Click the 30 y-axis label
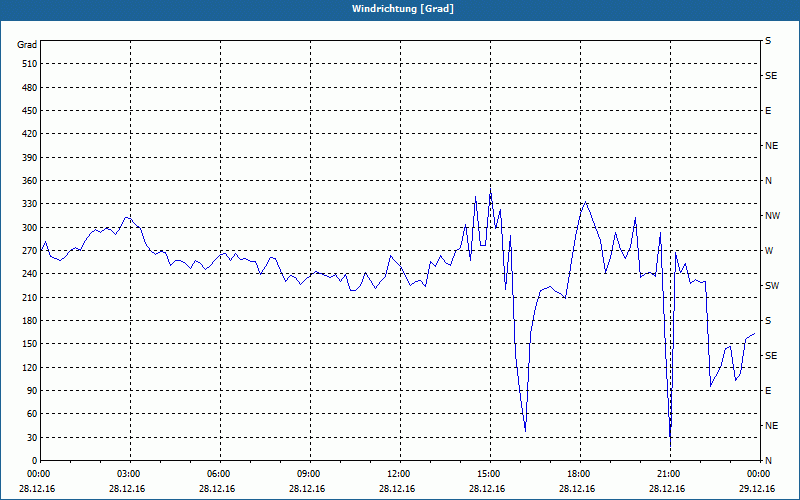This screenshot has height=500, width=800. [32, 438]
